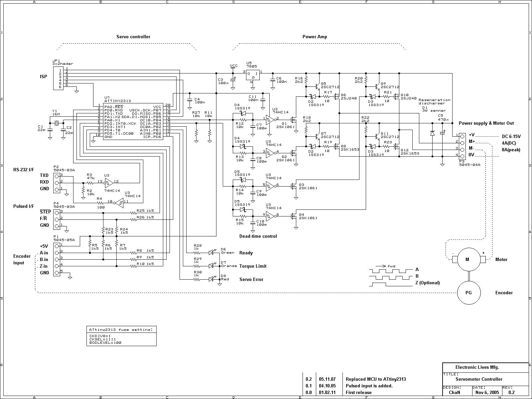Screen dimensions: 532x399
Task: Switch to the RS-232 I/F section
Action: (x=23, y=169)
